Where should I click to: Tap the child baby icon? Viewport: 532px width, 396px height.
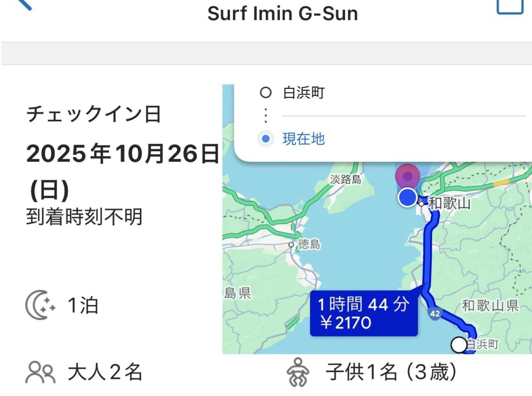[x=298, y=372]
